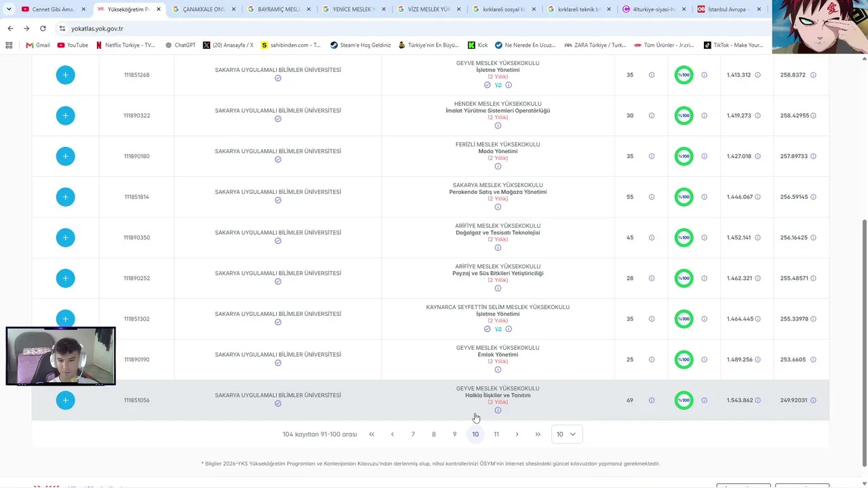The height and width of the screenshot is (488, 868).
Task: Open the Gmail bookmark
Action: point(38,45)
